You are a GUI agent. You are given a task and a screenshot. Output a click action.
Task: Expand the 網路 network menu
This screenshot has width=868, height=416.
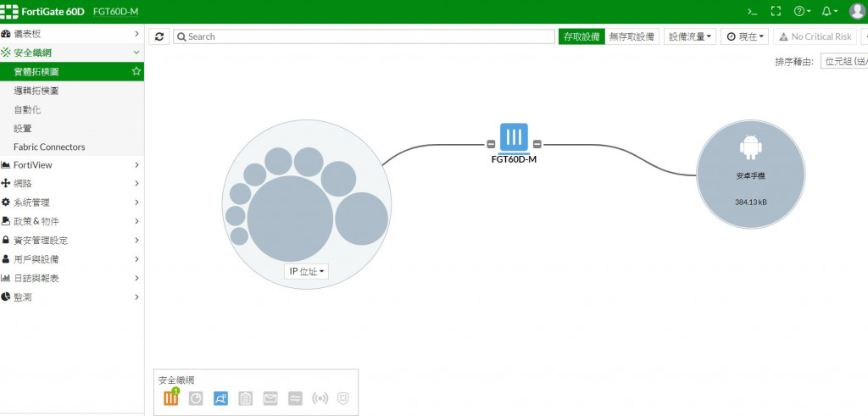[72, 183]
